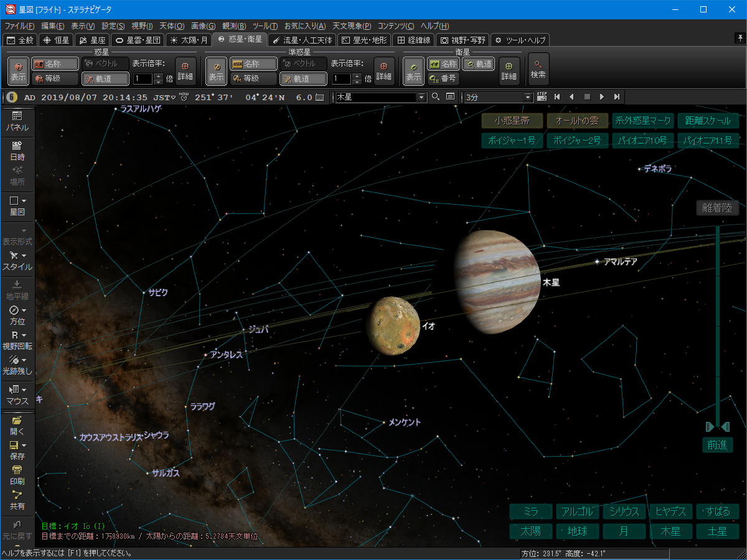Increase planet 表示倍率 spinner in 惑星 group
Image resolution: width=747 pixels, height=560 pixels.
coord(158,76)
